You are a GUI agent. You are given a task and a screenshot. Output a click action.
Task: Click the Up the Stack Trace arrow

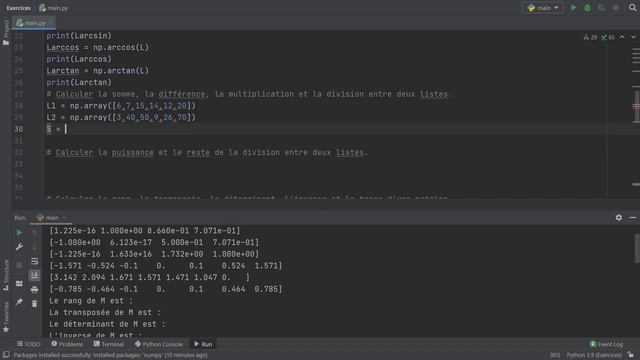[35, 233]
